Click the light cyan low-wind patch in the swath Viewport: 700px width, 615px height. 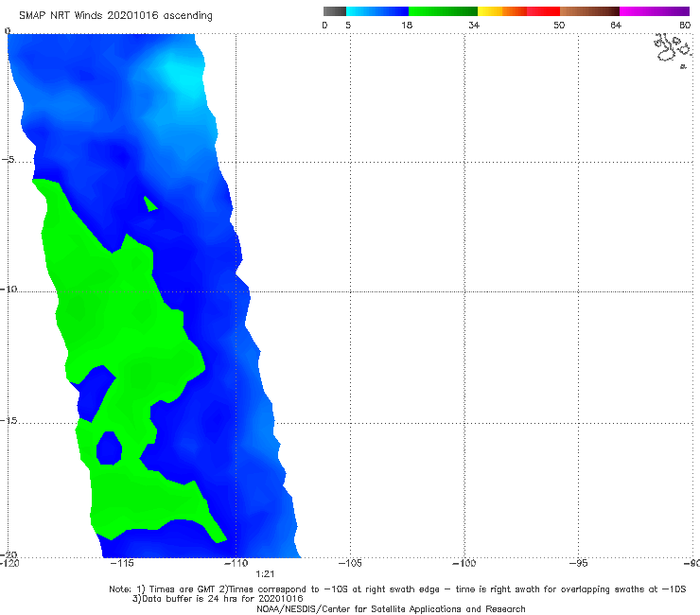coord(181,76)
